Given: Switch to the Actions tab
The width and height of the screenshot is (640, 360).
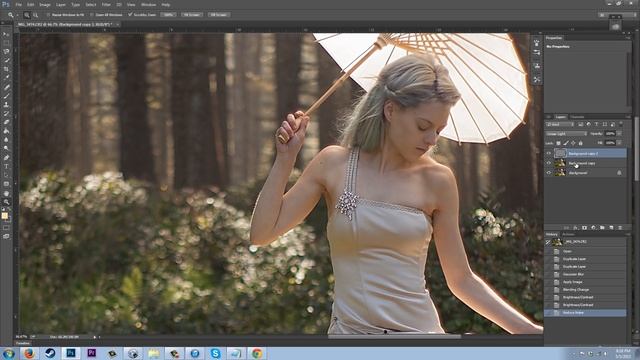Looking at the screenshot, I should (569, 234).
